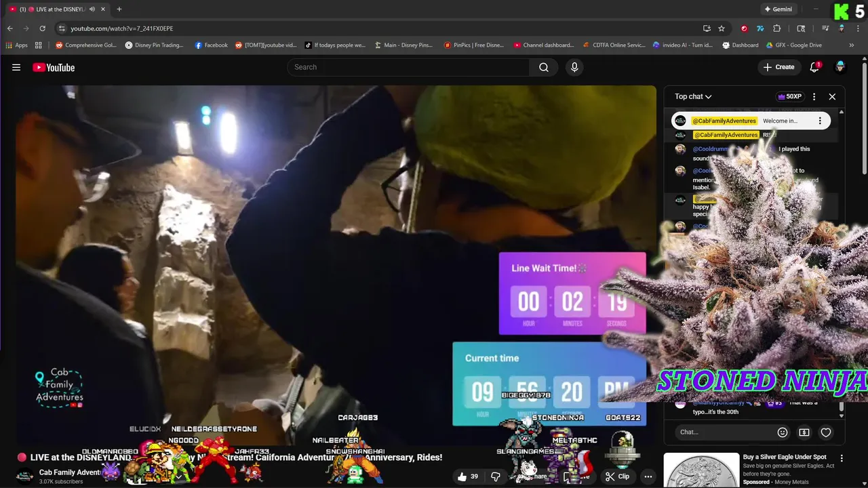Open the Create menu
The image size is (868, 488).
[x=778, y=67]
